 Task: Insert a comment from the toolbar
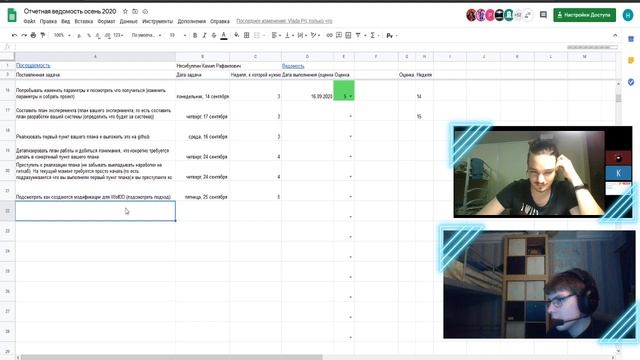[339, 36]
